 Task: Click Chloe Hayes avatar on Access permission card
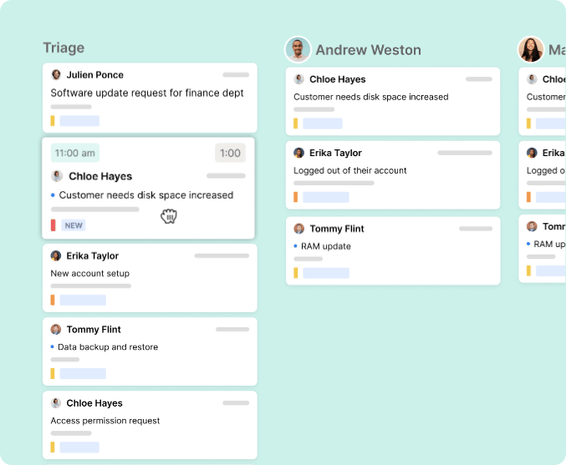coord(56,403)
